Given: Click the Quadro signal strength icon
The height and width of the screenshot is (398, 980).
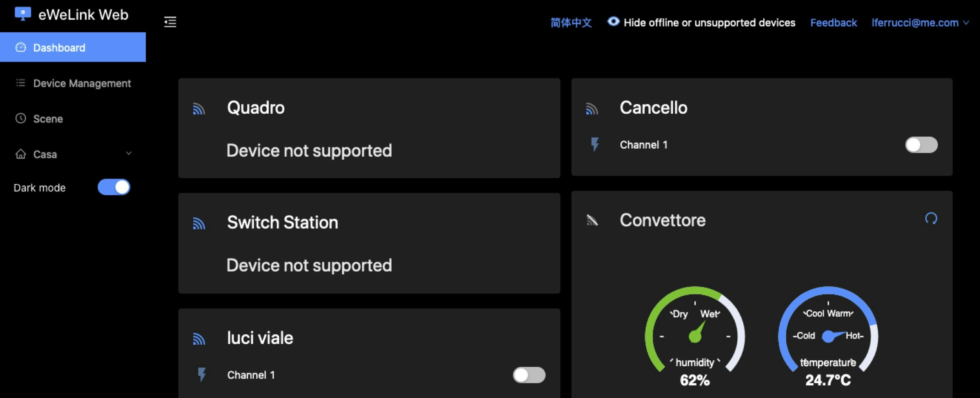Looking at the screenshot, I should (x=199, y=109).
